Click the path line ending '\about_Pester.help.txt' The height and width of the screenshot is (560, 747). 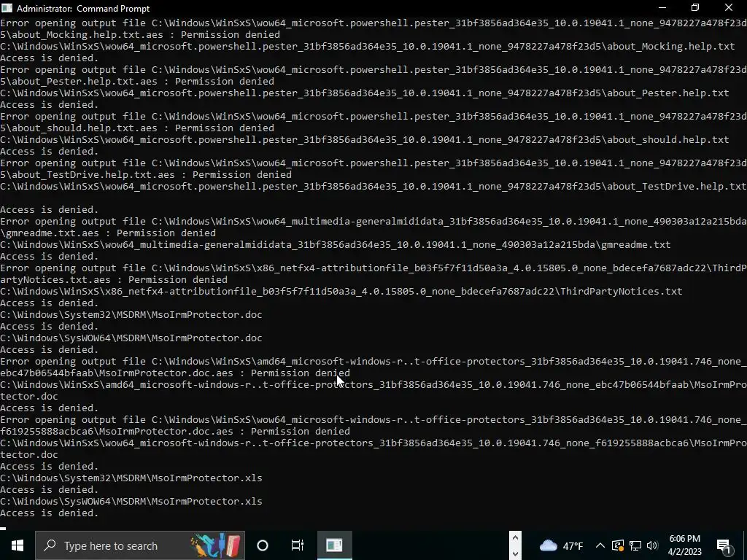point(365,93)
